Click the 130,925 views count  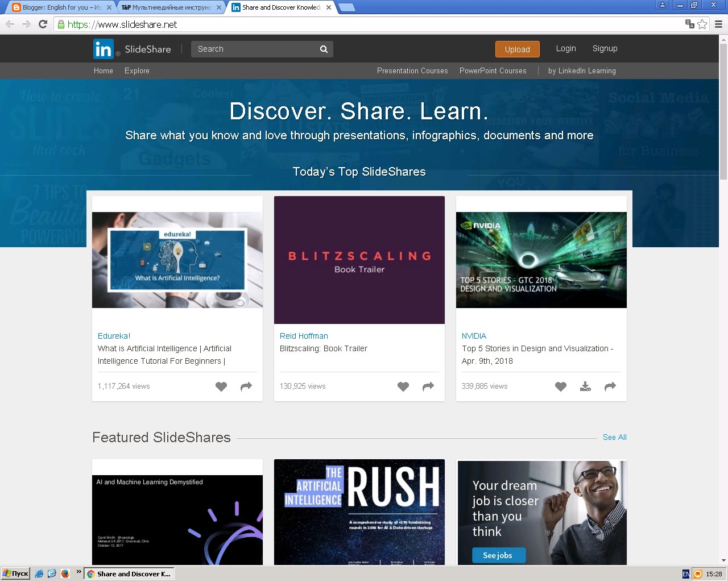[303, 386]
